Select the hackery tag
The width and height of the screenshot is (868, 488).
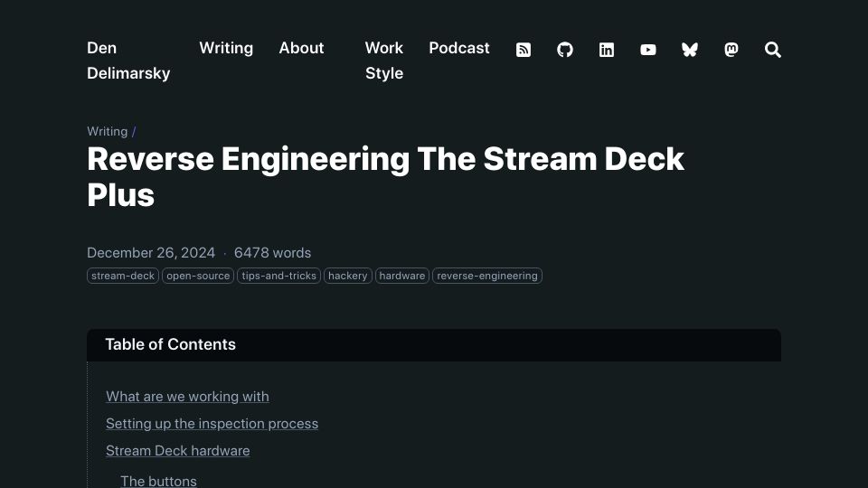[347, 276]
